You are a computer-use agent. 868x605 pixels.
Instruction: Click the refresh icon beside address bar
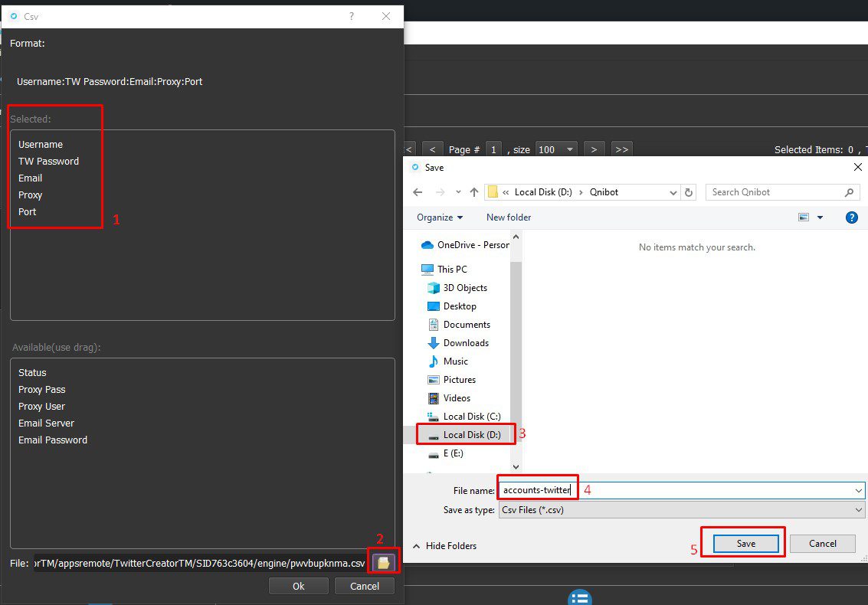(x=689, y=192)
